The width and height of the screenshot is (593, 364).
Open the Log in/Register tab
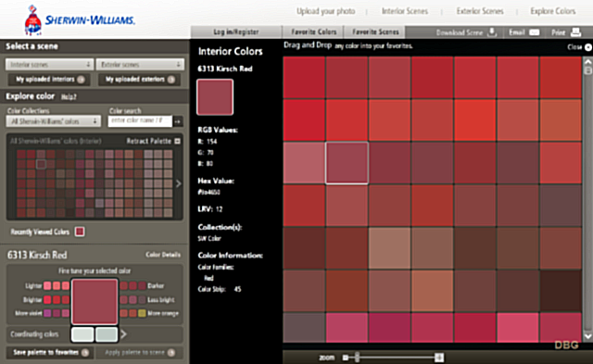tap(236, 31)
